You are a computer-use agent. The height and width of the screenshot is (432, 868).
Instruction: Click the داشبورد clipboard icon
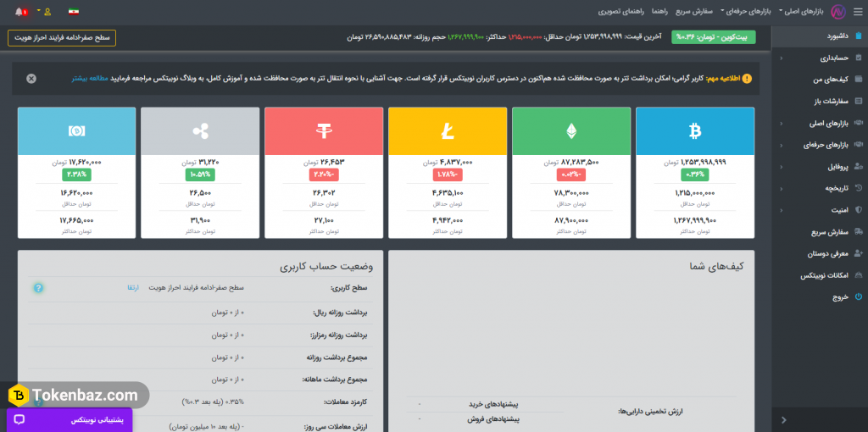pyautogui.click(x=858, y=36)
